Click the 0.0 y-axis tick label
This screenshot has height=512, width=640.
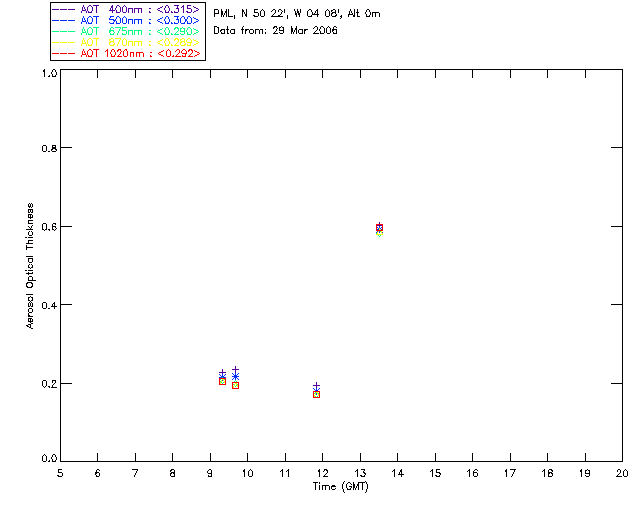point(49,459)
